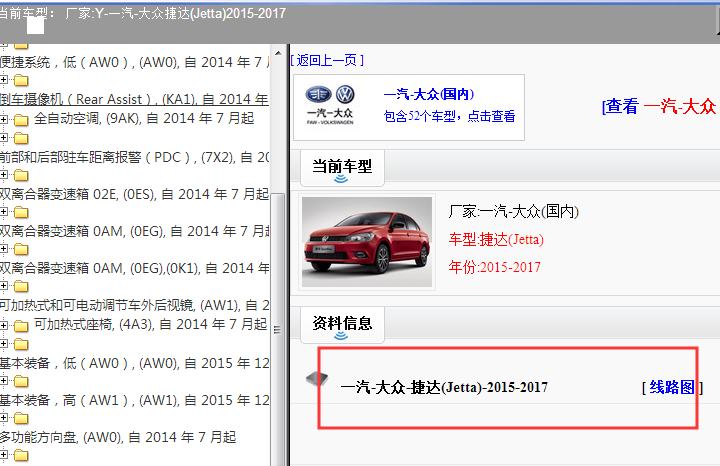This screenshot has height=466, width=720.
Task: Click the folder icon beside 全自动空调
Action: click(x=21, y=120)
